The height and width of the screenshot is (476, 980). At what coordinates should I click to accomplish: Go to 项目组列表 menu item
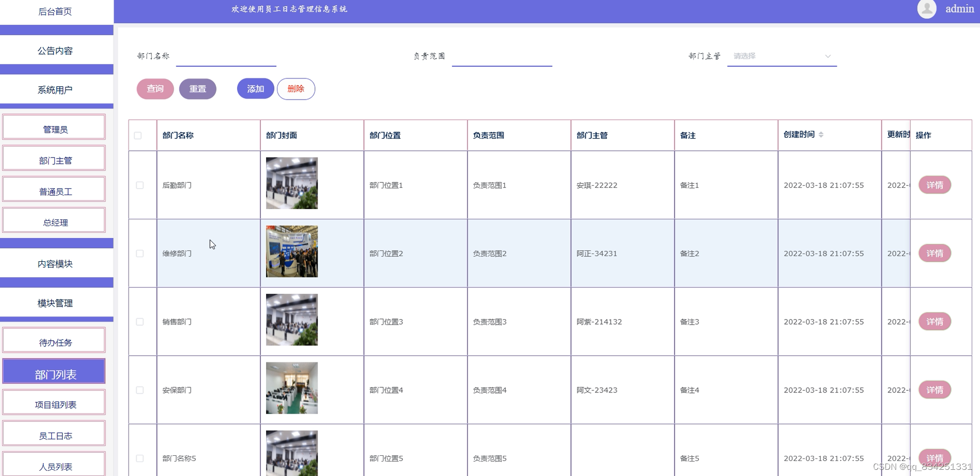coord(54,404)
